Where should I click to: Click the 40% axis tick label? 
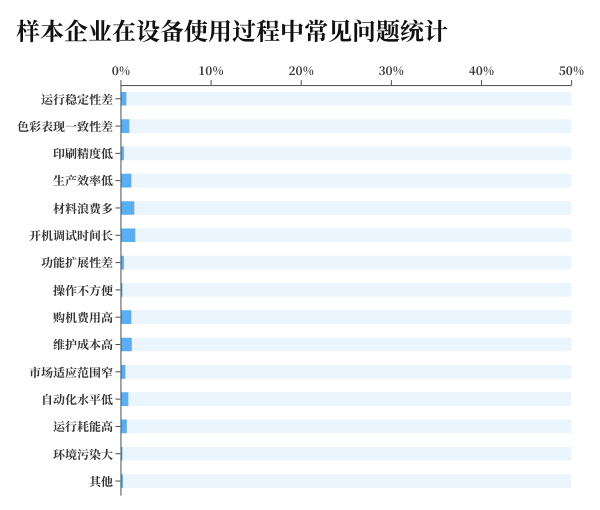click(x=481, y=71)
